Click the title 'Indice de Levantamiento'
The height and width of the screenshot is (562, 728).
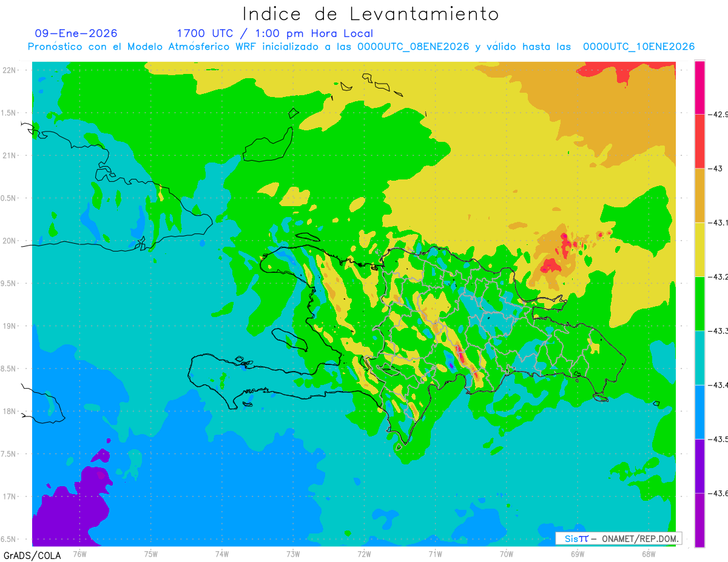tap(370, 13)
